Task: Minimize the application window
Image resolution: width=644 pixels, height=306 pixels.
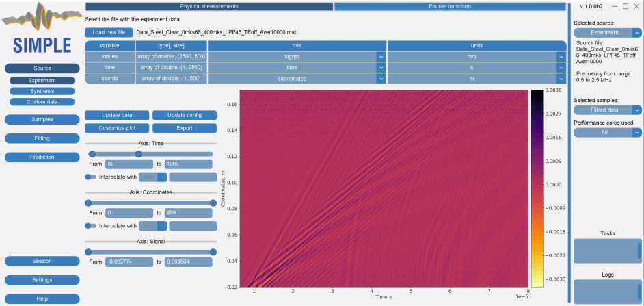Action: point(615,6)
